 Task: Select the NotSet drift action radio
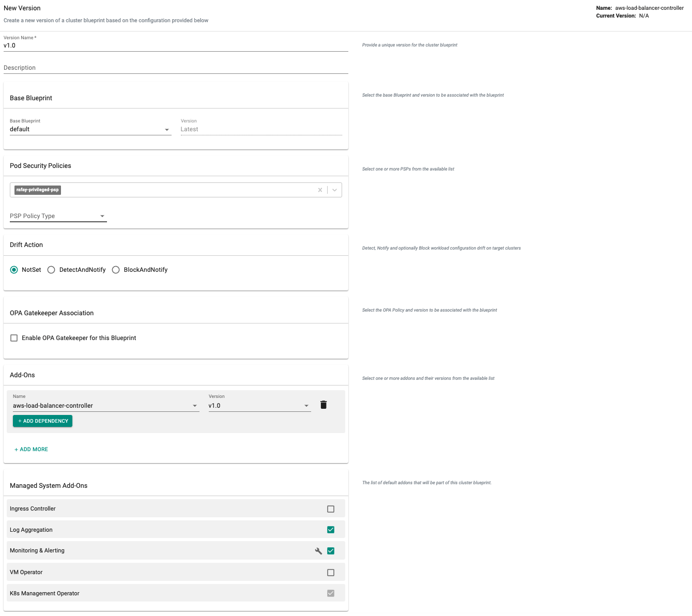14,270
